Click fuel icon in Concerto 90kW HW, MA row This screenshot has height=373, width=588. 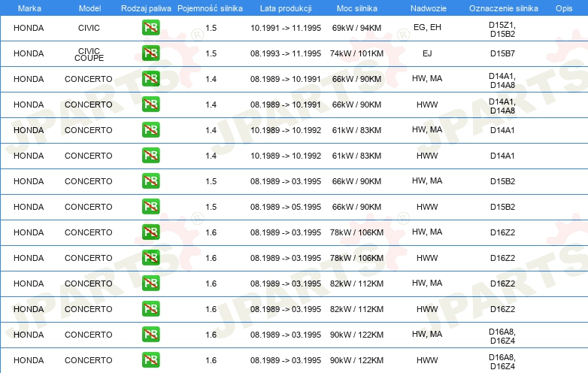coord(150,335)
